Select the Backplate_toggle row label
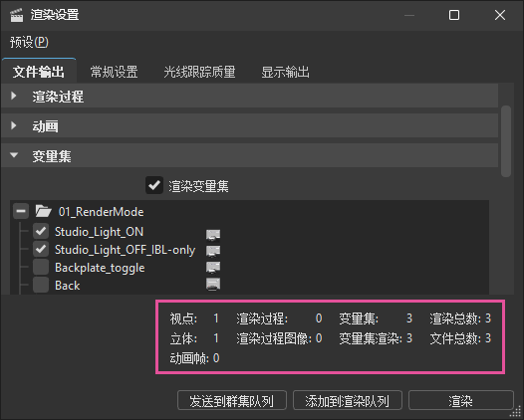The height and width of the screenshot is (420, 524). (x=100, y=268)
